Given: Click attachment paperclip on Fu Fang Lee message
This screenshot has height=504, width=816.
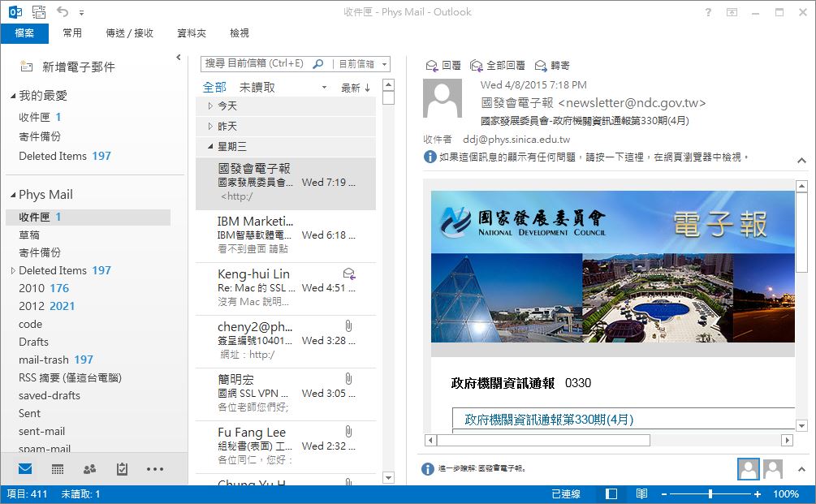Looking at the screenshot, I should coord(348,431).
